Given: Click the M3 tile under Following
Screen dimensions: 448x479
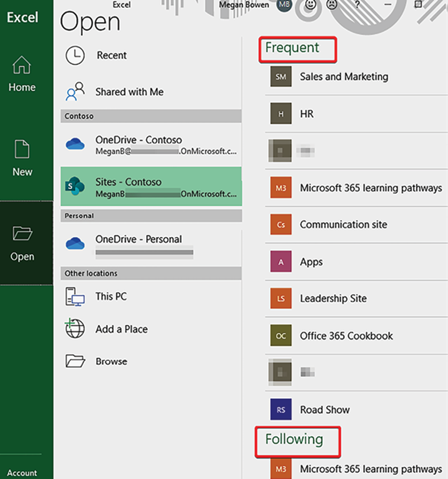Looking at the screenshot, I should click(281, 469).
